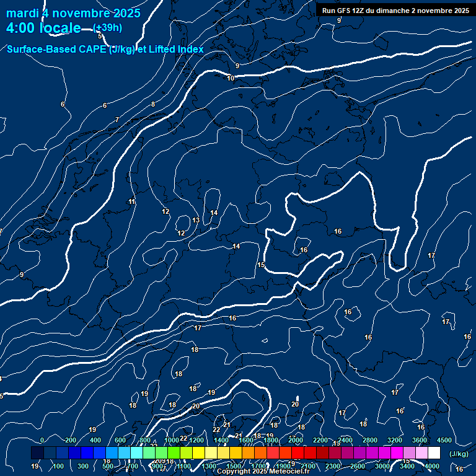476x476 pixels.
Task: Select the orchid pink 3400–3600 swatch
Action: click(x=409, y=452)
